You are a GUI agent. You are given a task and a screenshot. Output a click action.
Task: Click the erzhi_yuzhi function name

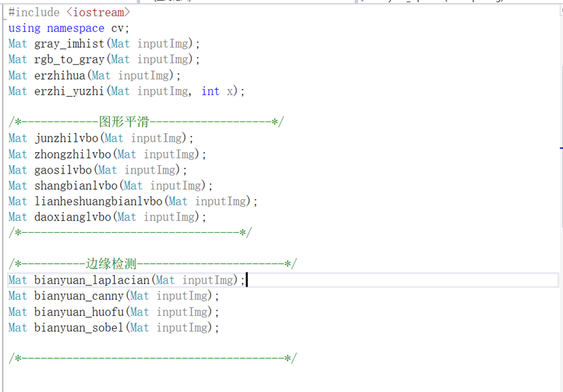69,91
